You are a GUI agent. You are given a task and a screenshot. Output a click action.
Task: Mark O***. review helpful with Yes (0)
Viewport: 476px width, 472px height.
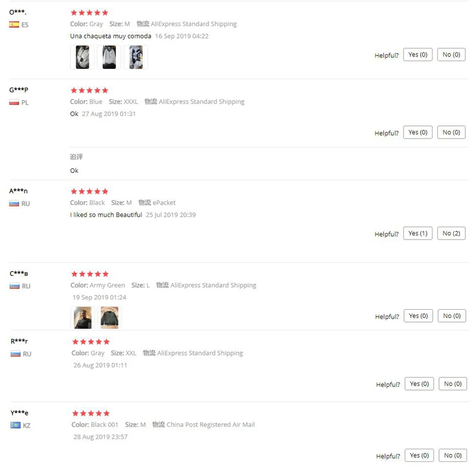point(418,55)
